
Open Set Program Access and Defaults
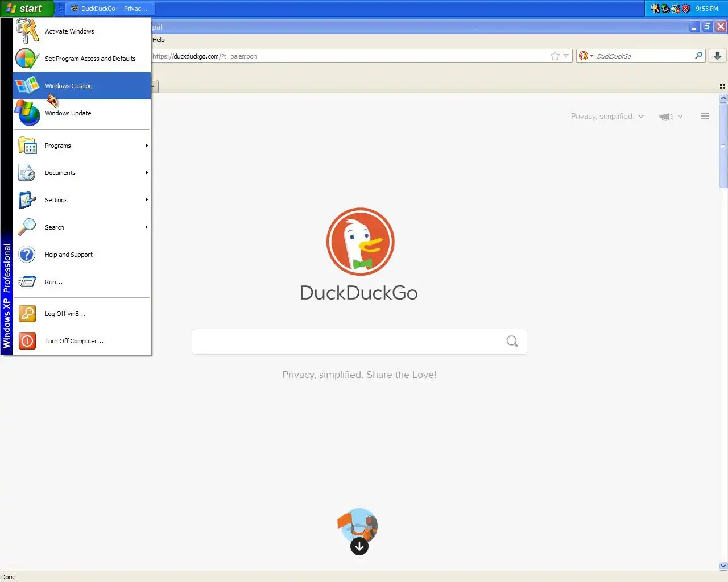point(82,59)
